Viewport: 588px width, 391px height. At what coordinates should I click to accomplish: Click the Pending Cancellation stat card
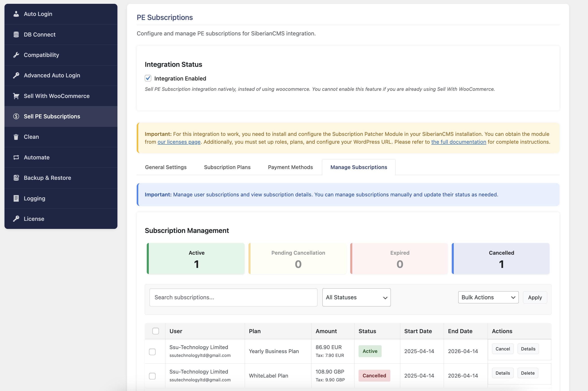297,258
